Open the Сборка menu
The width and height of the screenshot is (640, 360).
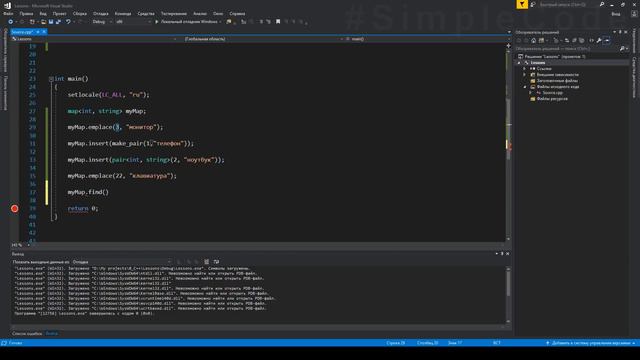80,13
